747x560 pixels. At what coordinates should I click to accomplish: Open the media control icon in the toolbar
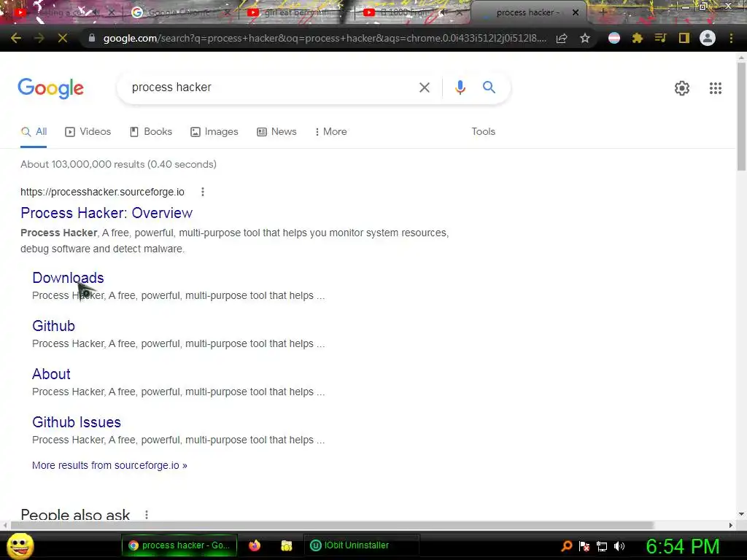(660, 38)
